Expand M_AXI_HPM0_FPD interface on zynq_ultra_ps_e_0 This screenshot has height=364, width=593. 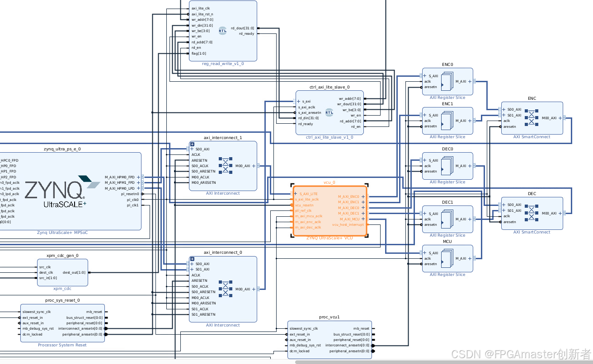[x=138, y=177]
